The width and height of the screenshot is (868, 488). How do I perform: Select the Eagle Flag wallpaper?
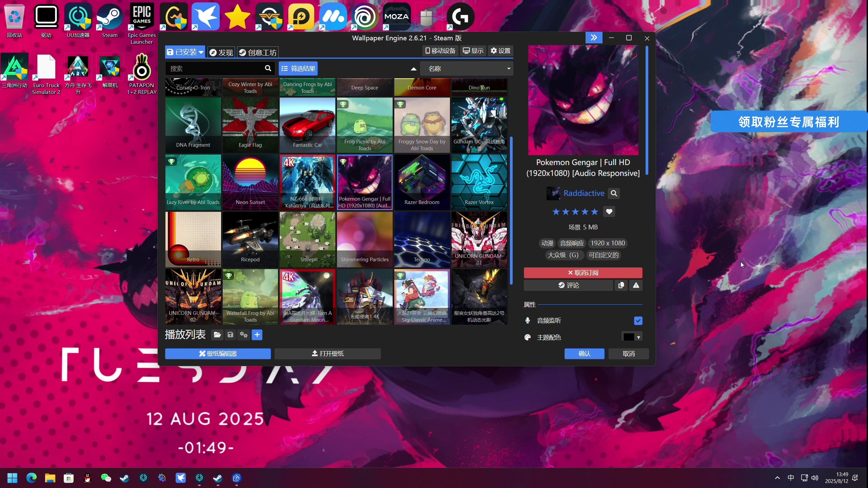250,125
